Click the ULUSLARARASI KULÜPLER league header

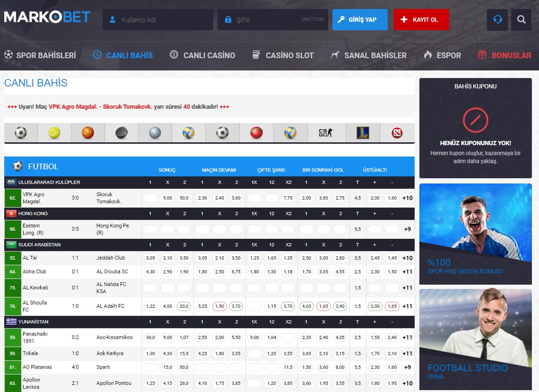click(49, 182)
